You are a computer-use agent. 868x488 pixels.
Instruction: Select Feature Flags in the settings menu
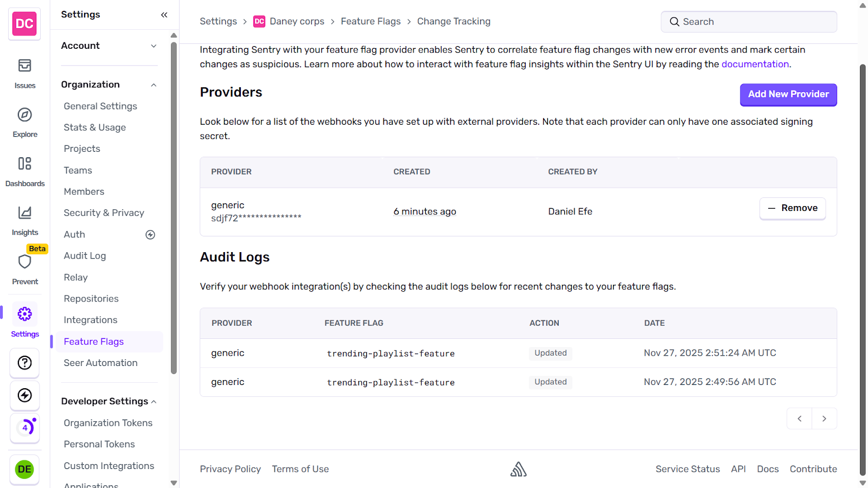click(x=93, y=341)
